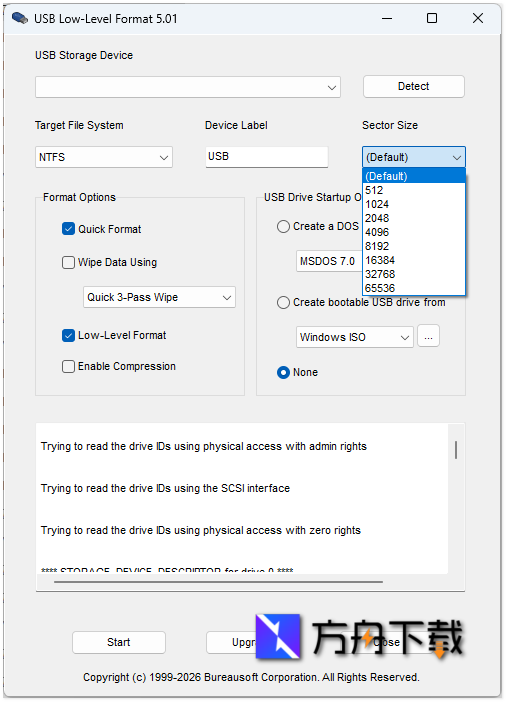Select 512 sector size option

click(413, 190)
